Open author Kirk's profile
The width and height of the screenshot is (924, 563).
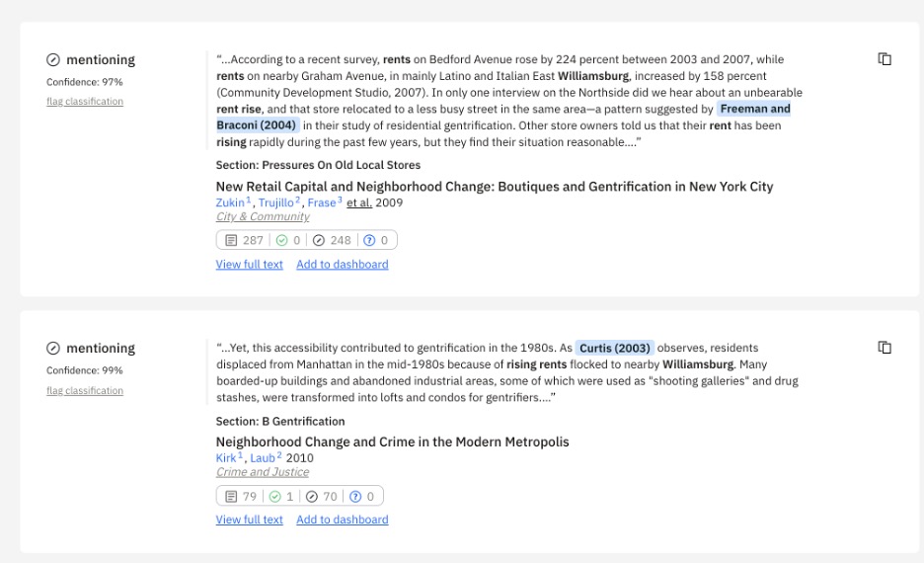[x=226, y=458]
